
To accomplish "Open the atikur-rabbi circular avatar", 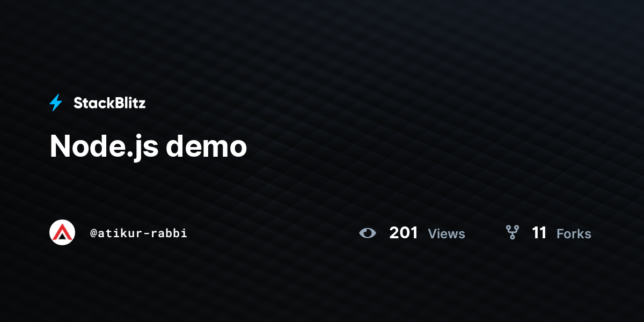I will coord(62,232).
